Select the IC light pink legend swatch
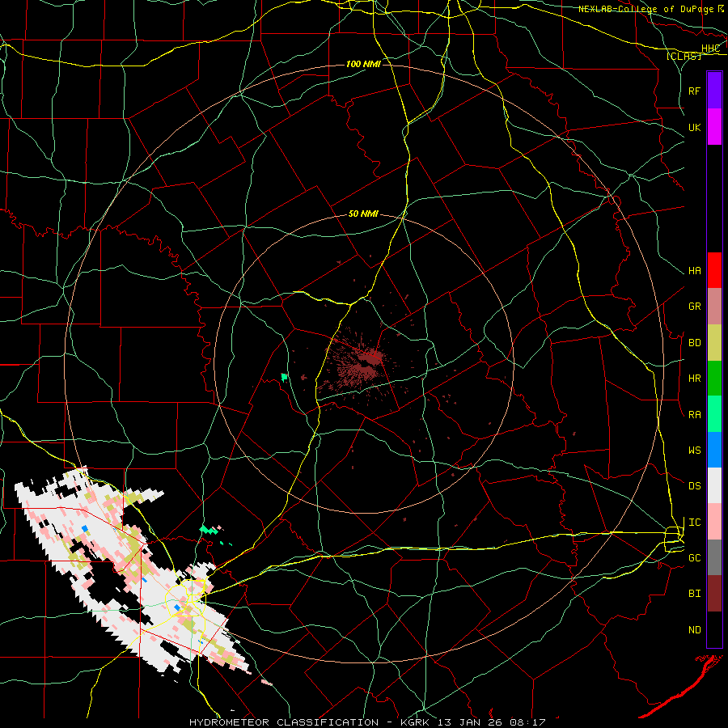The width and height of the screenshot is (728, 728). tap(714, 522)
